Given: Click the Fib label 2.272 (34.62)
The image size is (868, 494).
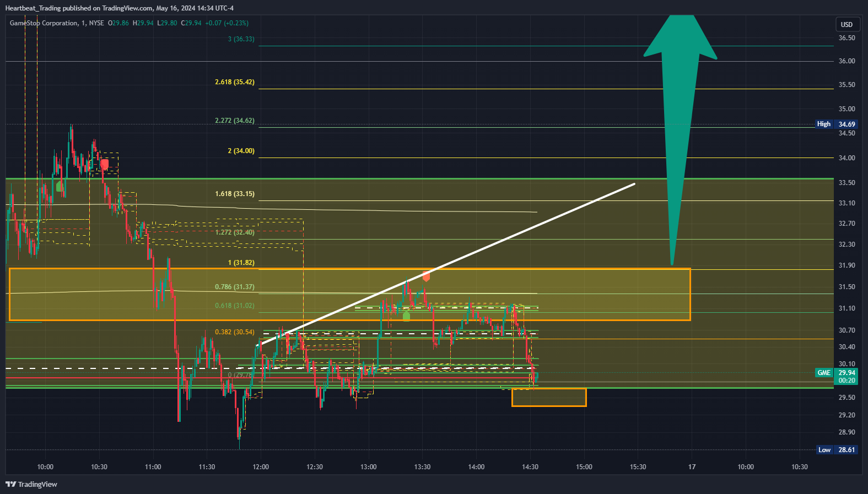Looking at the screenshot, I should 235,121.
